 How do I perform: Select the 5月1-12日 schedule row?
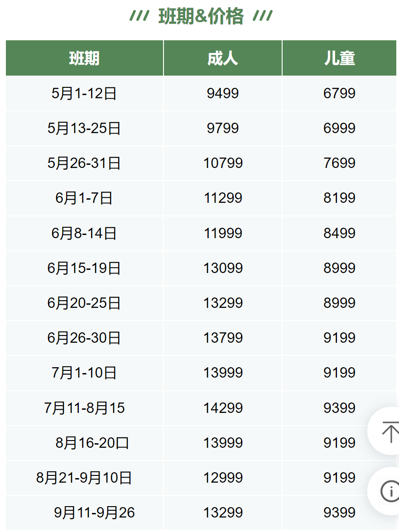(201, 93)
